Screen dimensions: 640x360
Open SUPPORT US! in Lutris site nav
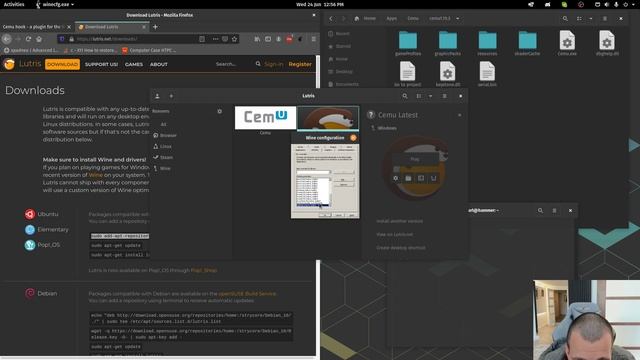coord(101,64)
